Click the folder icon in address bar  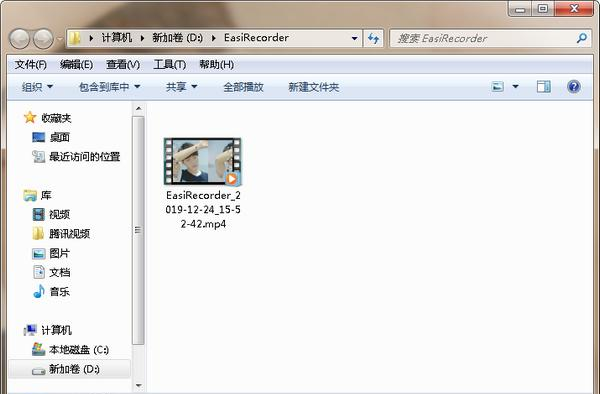tap(75, 38)
